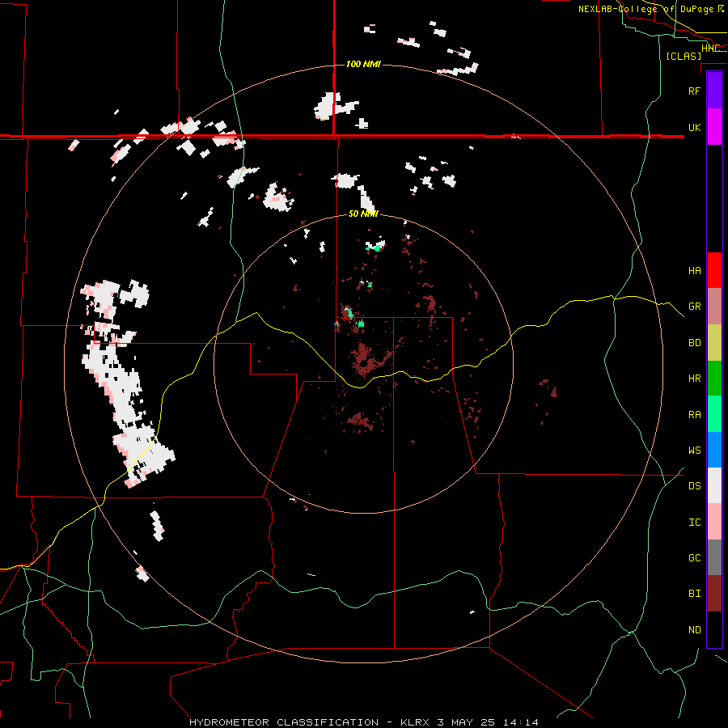Click the "100 NMI" range ring label
Screen dimensions: 728x728
pos(363,64)
